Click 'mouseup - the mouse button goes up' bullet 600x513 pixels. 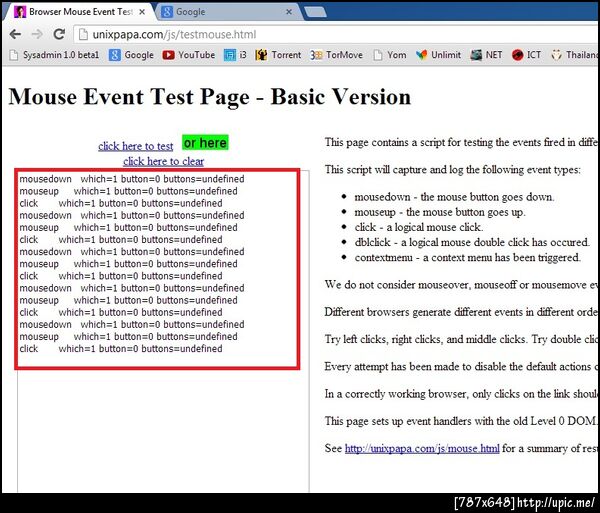tap(440, 212)
